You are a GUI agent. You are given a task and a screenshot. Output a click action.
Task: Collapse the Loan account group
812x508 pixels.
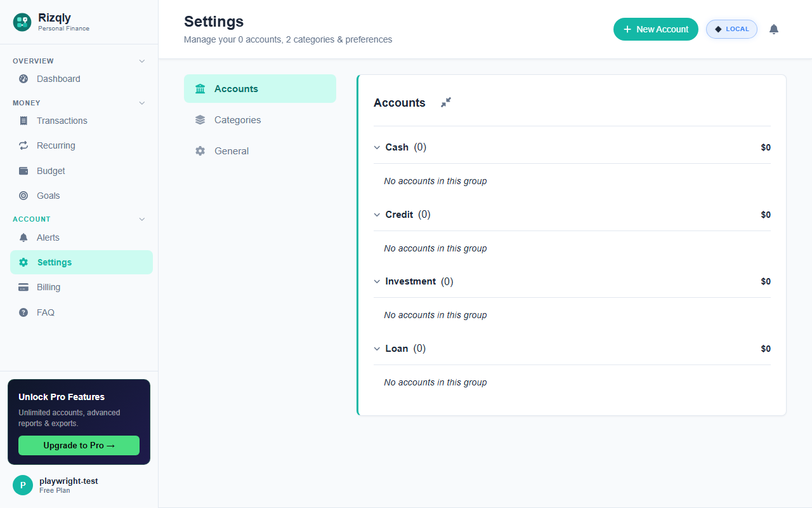377,349
